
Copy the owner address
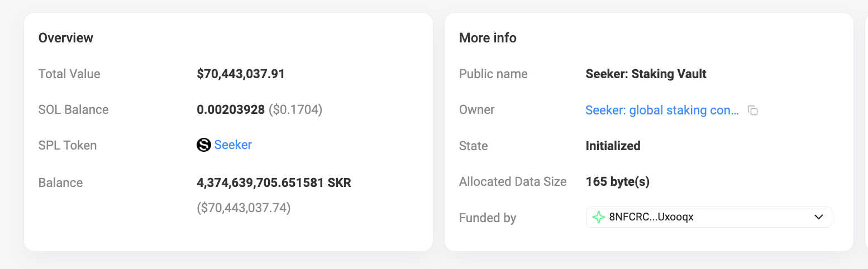753,111
